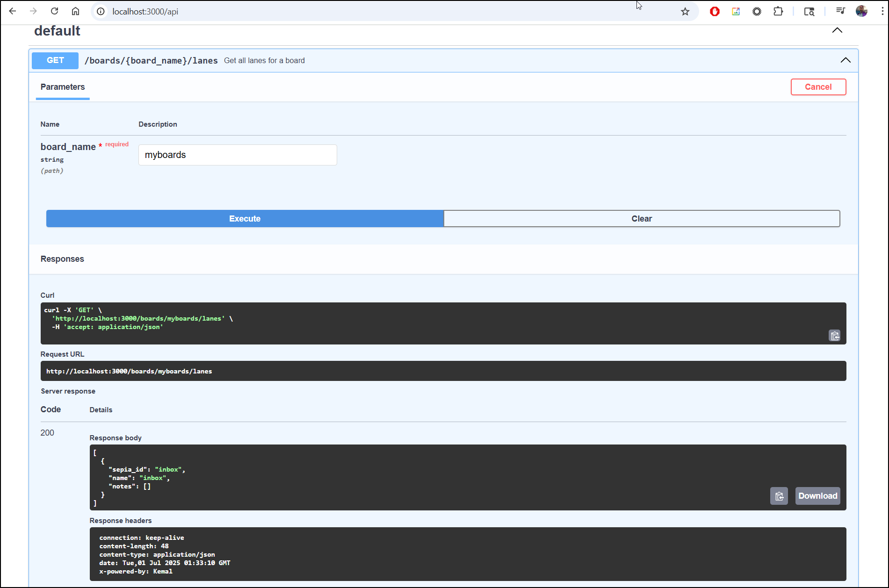Navigate back with the back arrow
Image resolution: width=889 pixels, height=588 pixels.
pos(13,11)
